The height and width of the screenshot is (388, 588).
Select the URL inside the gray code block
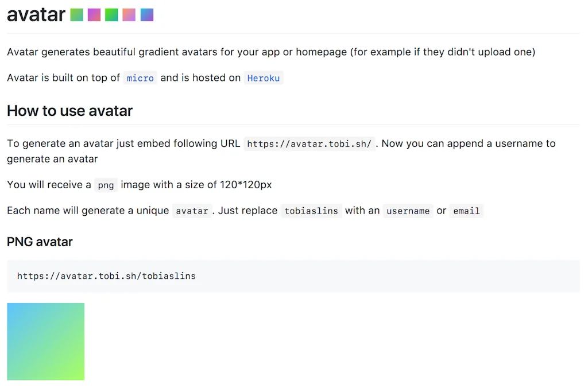pos(106,276)
